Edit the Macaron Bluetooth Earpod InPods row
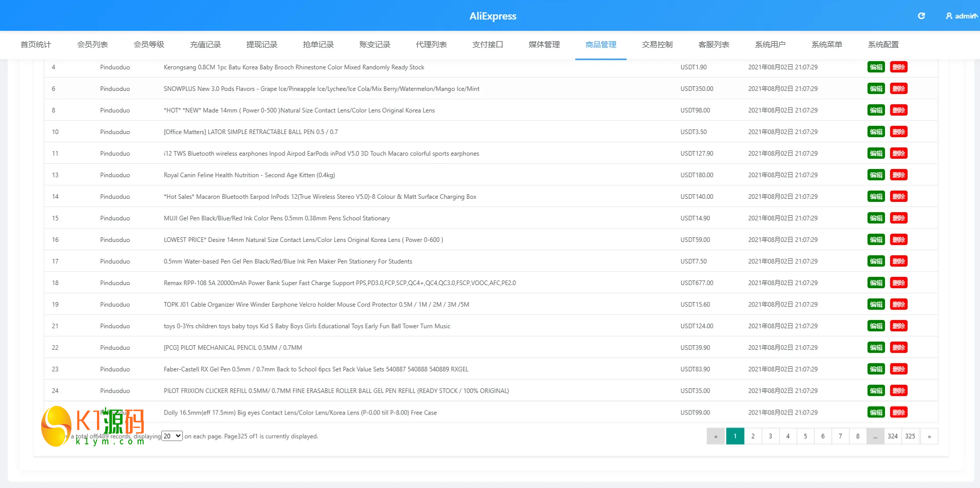Viewport: 980px width, 488px height. pyautogui.click(x=876, y=197)
